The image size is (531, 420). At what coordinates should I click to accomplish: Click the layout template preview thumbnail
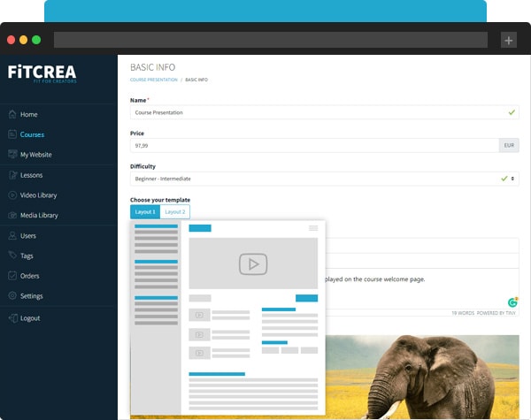228,317
